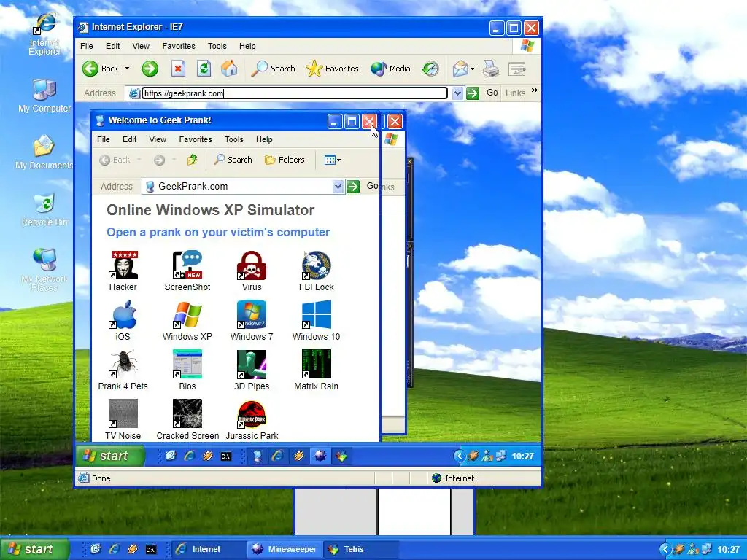747x560 pixels.
Task: Click Search in Geek Prank window toolbar
Action: [x=233, y=160]
